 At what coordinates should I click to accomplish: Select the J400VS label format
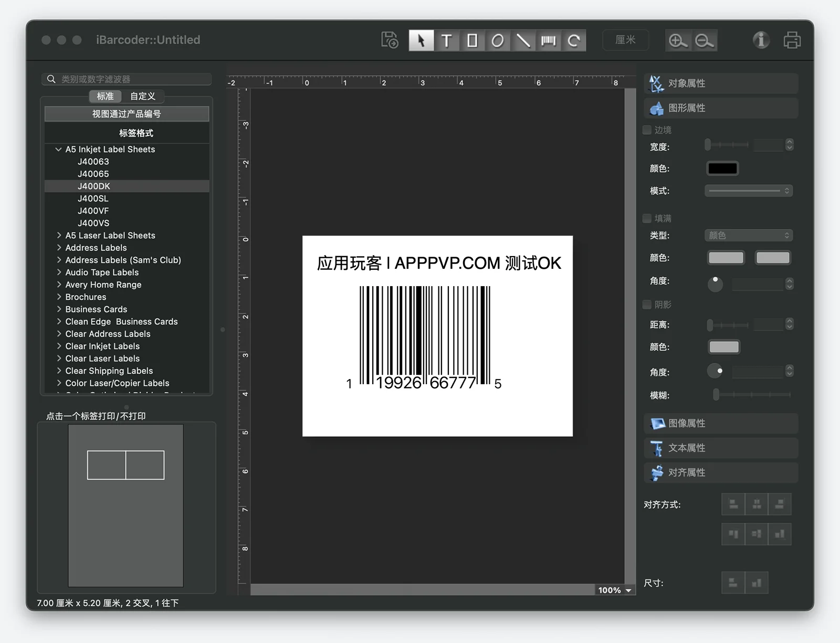(x=93, y=223)
